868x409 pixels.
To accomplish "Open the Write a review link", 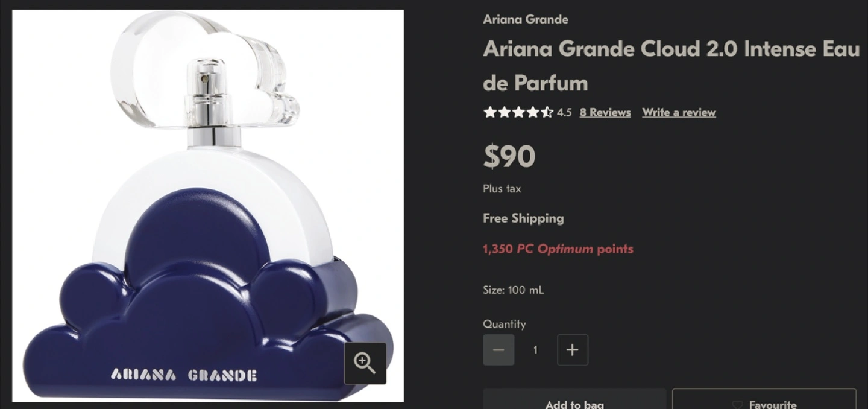I will (679, 112).
